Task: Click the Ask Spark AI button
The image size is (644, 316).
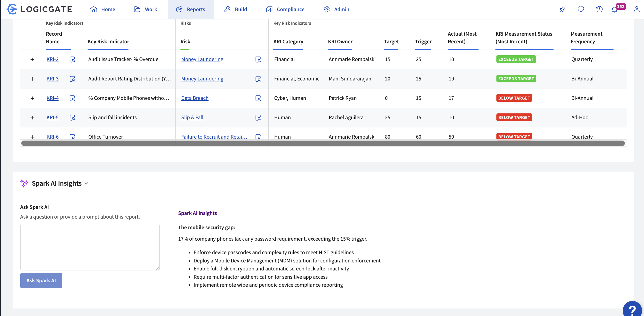Action: pyautogui.click(x=41, y=280)
